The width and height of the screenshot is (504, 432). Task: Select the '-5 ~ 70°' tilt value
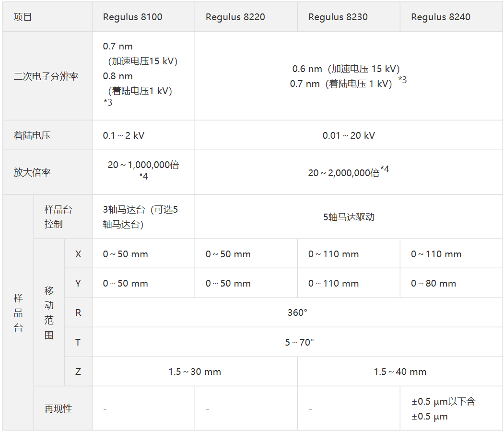pos(297,342)
